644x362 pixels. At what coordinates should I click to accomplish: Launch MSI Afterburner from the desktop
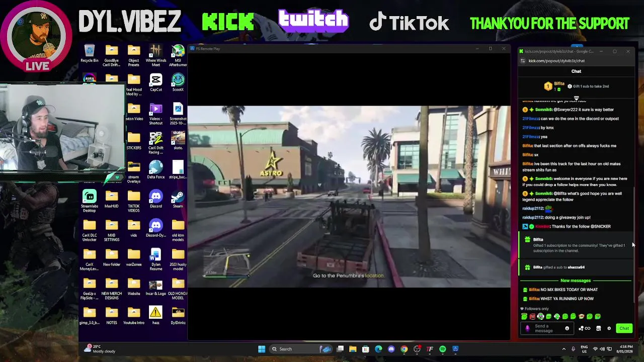178,55
